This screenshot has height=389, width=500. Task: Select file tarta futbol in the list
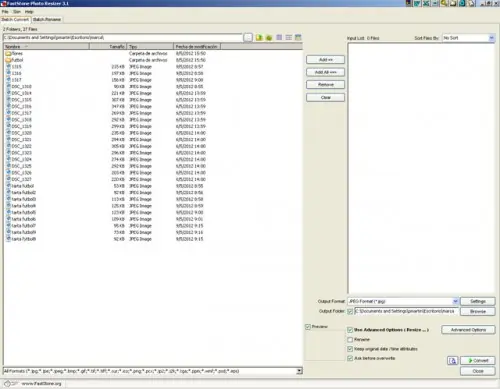23,186
